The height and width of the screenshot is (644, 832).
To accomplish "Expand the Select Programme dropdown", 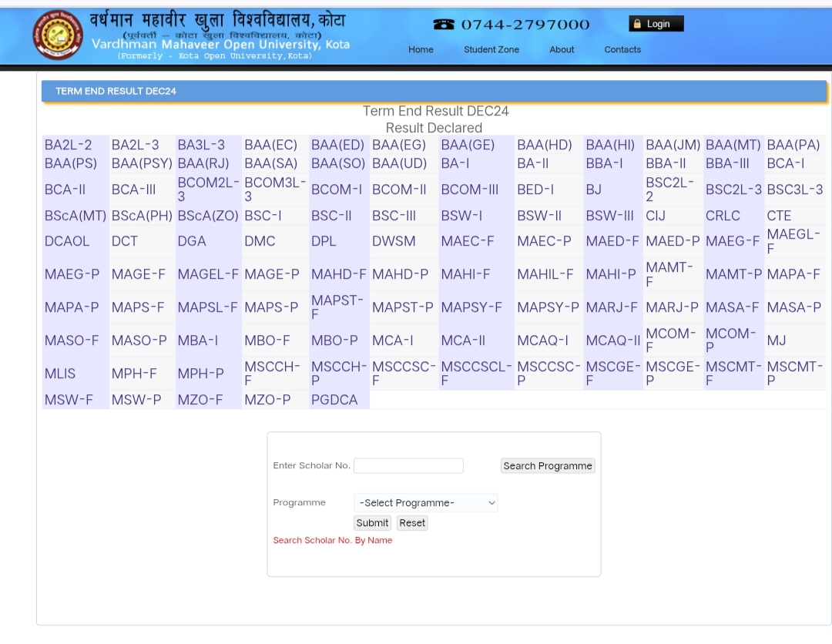I will 426,503.
